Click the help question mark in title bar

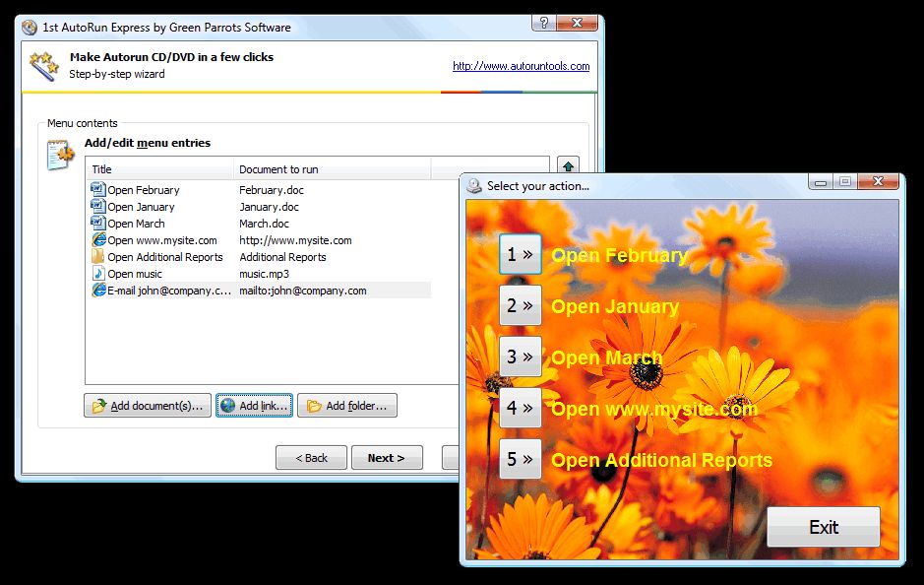tap(542, 24)
